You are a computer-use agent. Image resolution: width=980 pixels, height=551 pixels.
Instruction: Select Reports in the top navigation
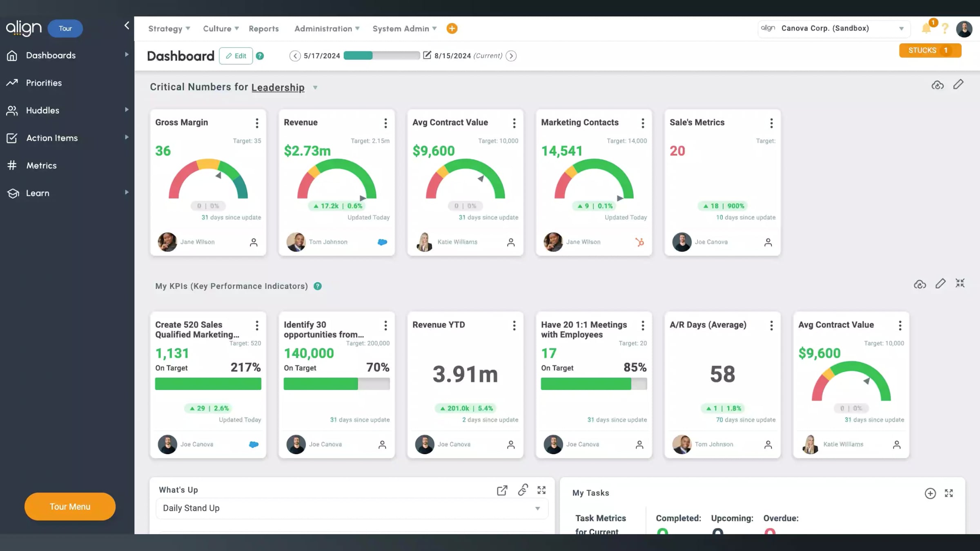(x=264, y=29)
